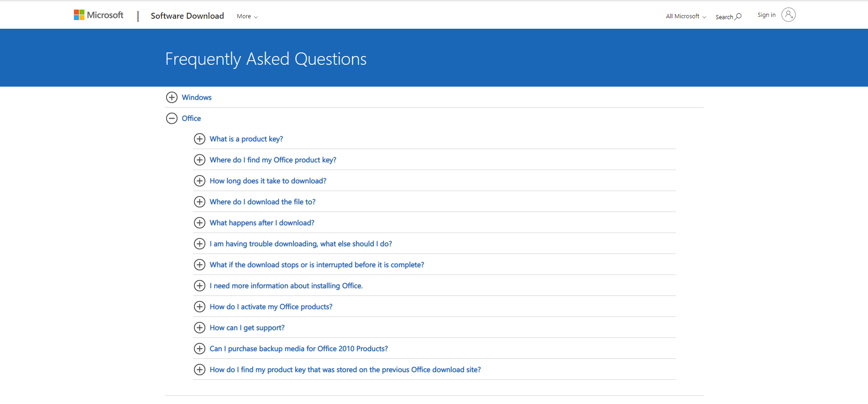Expand plus icon for "What happens after I download?"

click(199, 223)
